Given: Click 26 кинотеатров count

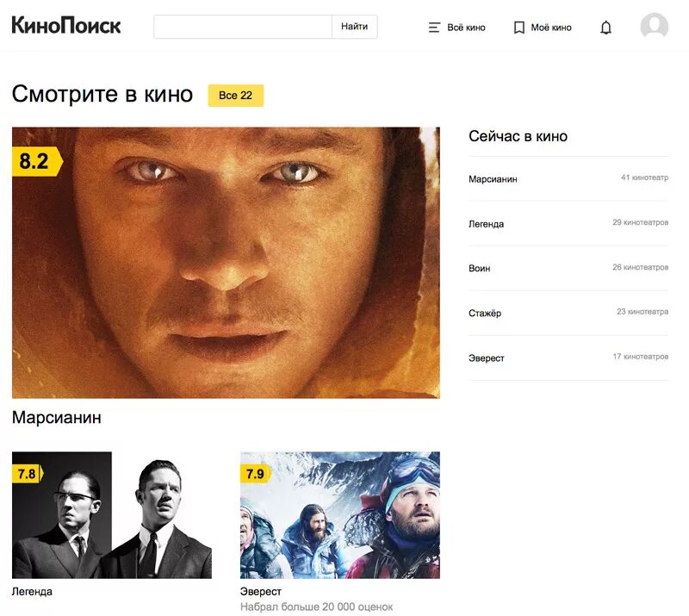Looking at the screenshot, I should [x=641, y=267].
